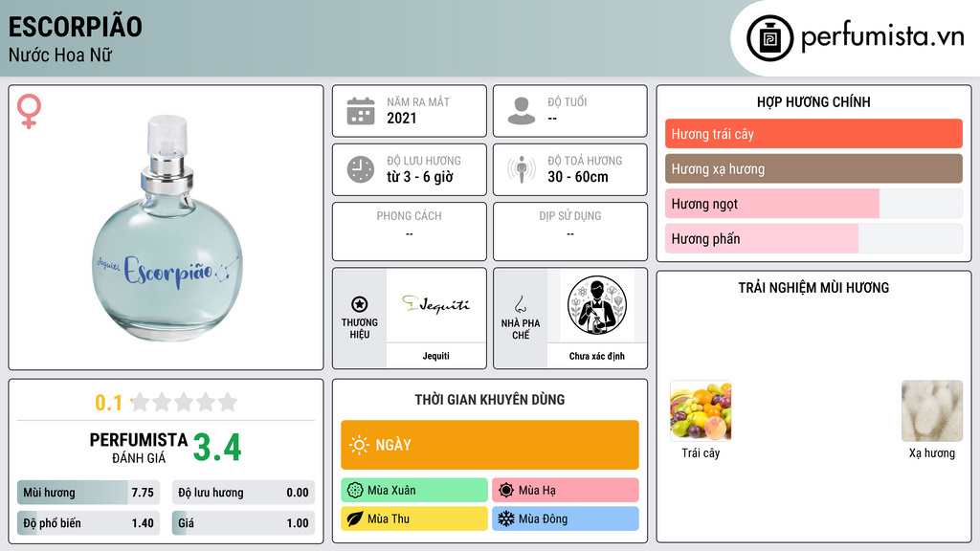This screenshot has width=980, height=551.
Task: Click the release year value 2021
Action: coord(402,118)
